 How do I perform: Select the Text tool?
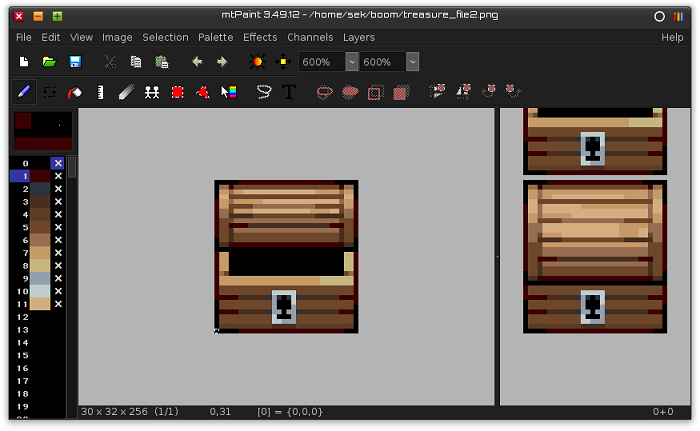point(289,92)
